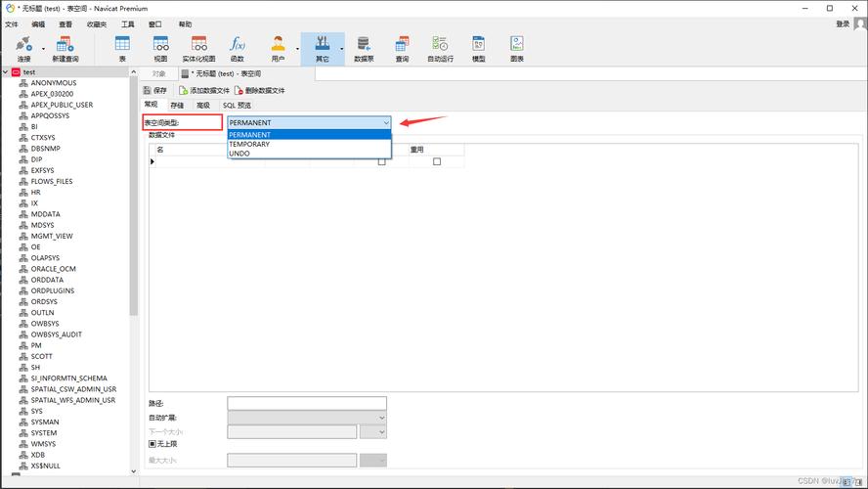868x489 pixels.
Task: Click the 最大大小 size input field
Action: coord(291,461)
